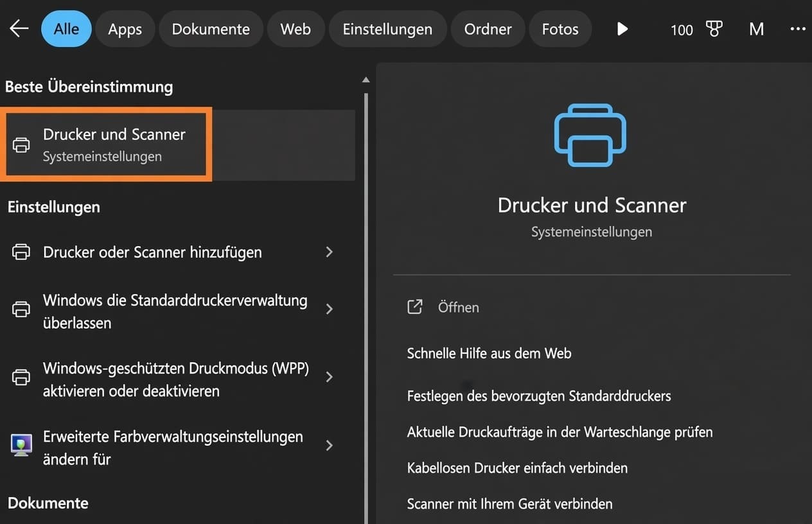Screen dimensions: 812x524
Task: Go back with the left arrow
Action: [x=19, y=29]
